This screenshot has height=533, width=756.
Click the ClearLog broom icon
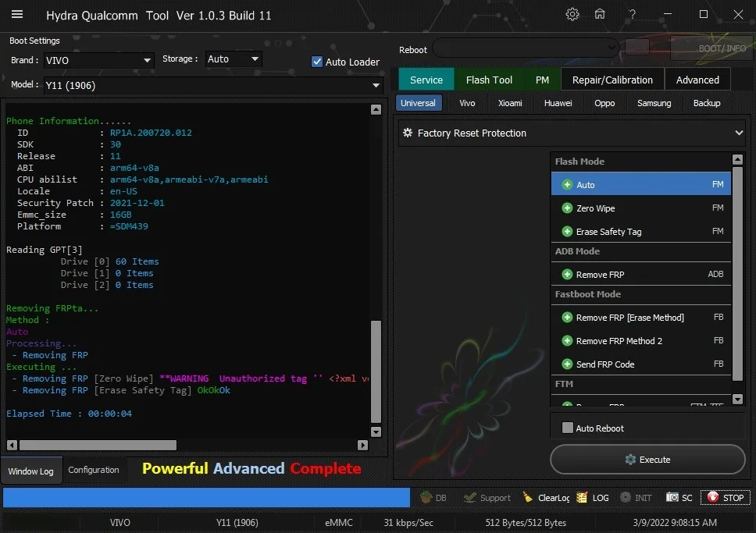pyautogui.click(x=528, y=497)
